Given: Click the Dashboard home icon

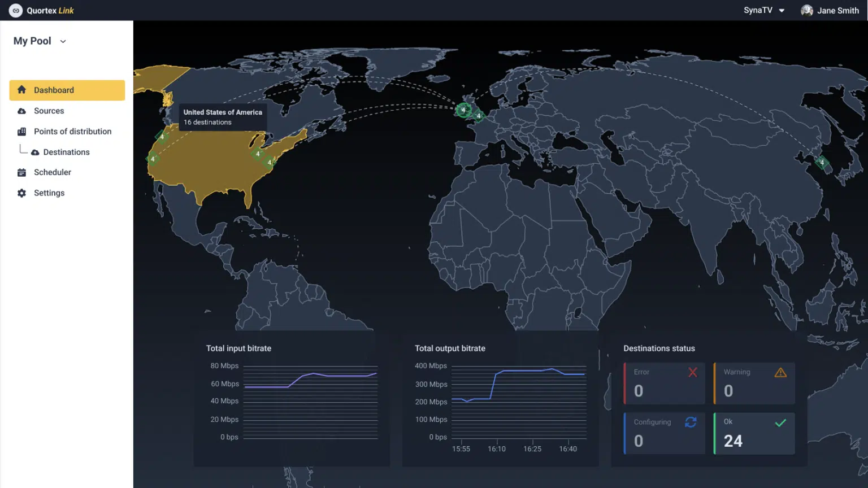Looking at the screenshot, I should click(22, 90).
